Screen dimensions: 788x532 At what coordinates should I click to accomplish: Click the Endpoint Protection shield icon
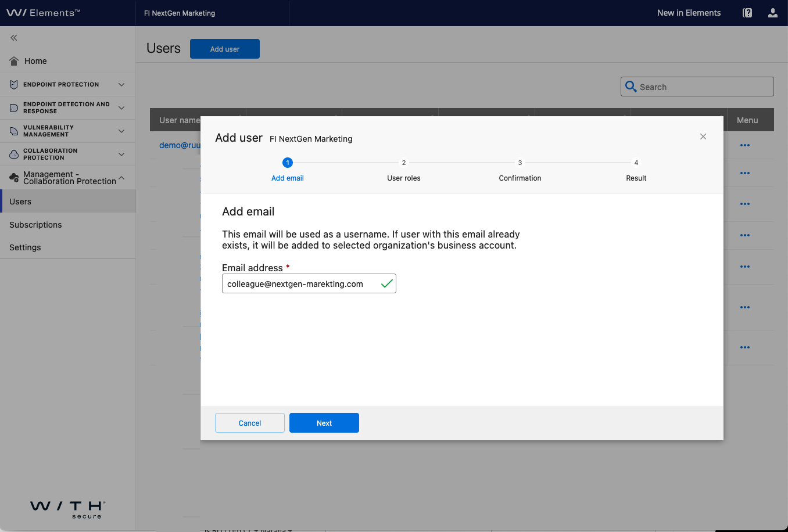pos(14,85)
